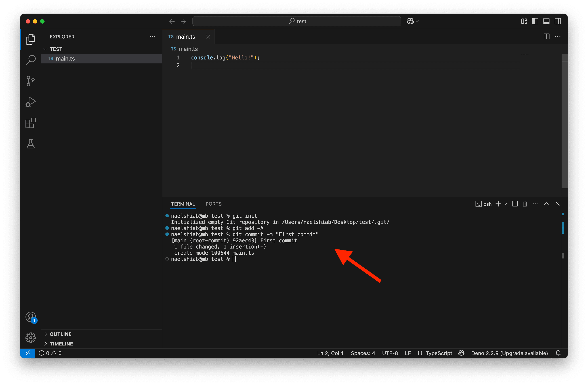Go forward with the right arrow
Screen dimensions: 588x385
183,22
